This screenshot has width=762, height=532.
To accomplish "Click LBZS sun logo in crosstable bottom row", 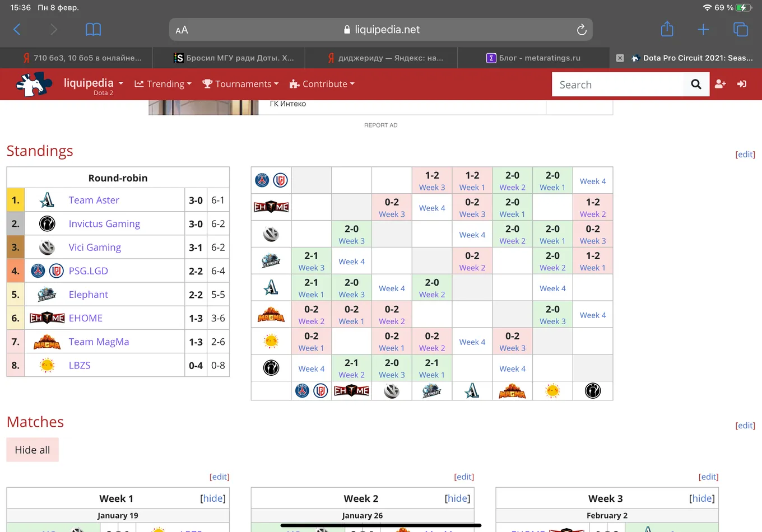I will click(552, 391).
